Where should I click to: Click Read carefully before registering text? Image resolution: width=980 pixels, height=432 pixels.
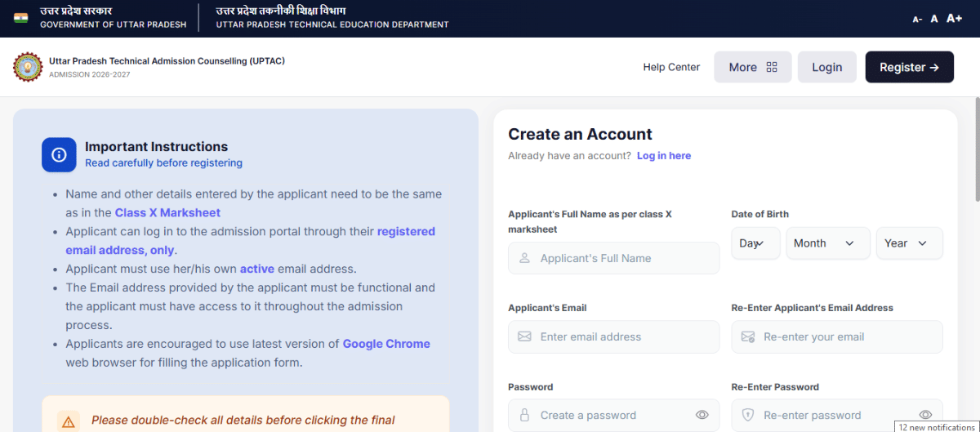tap(163, 163)
